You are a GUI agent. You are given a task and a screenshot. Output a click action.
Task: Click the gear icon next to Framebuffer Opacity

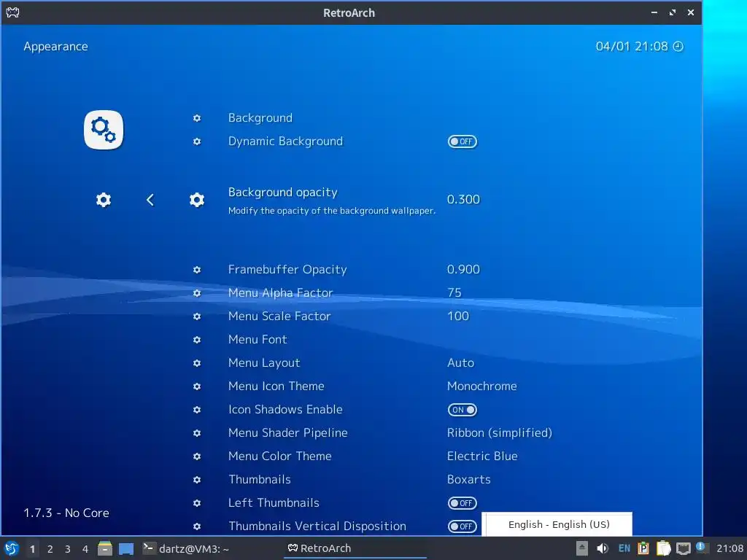pyautogui.click(x=197, y=270)
